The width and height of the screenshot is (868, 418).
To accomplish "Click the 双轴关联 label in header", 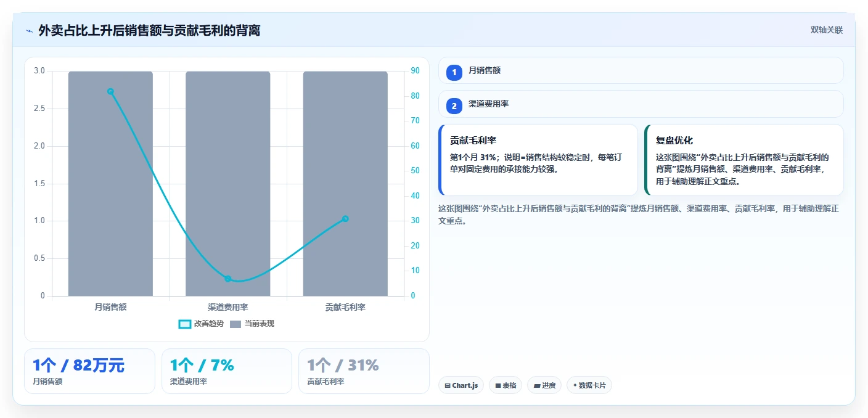I will pos(826,30).
